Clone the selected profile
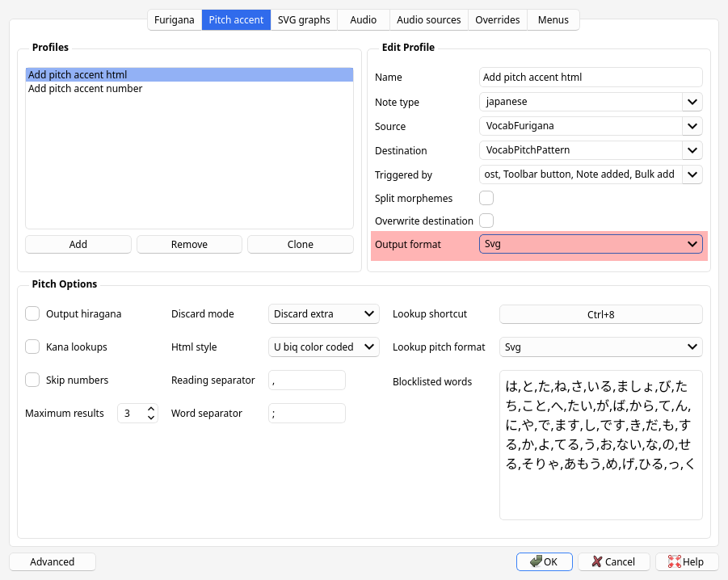Image resolution: width=728 pixels, height=580 pixels. (300, 244)
